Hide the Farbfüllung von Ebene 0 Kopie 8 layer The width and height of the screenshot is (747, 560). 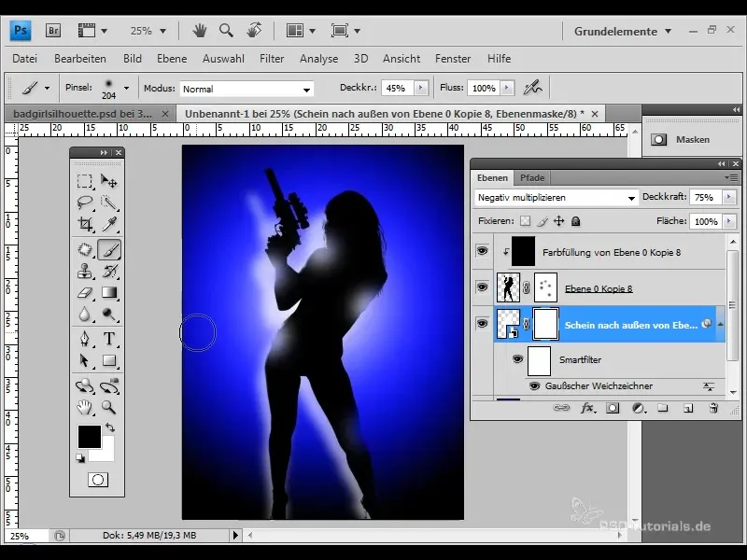[482, 251]
